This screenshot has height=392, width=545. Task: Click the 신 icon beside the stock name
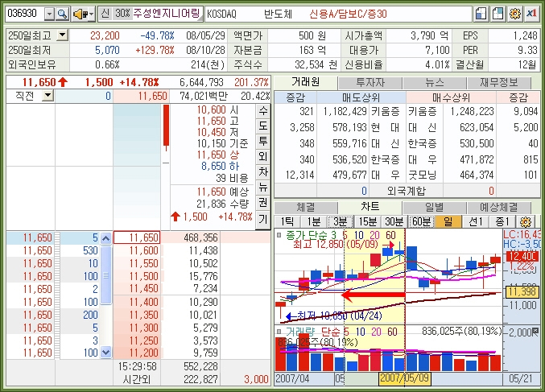pos(105,14)
